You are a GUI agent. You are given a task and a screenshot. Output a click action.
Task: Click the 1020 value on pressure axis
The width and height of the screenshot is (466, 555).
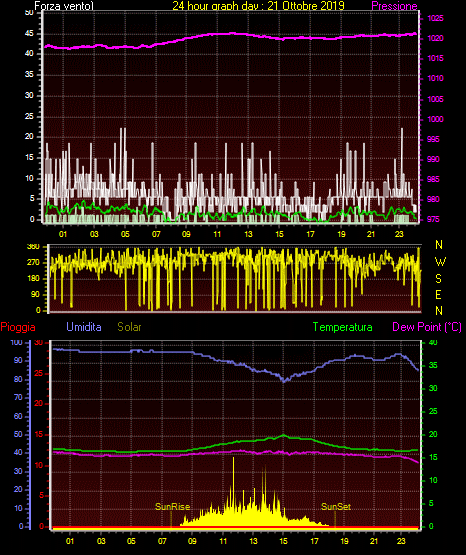435,38
